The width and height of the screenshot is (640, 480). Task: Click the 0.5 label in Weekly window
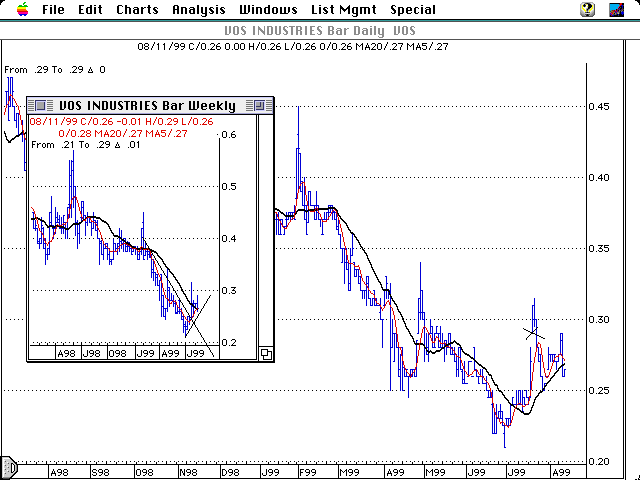click(229, 187)
